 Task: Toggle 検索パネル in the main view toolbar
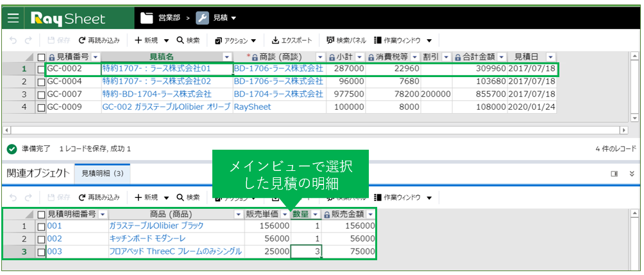point(346,40)
